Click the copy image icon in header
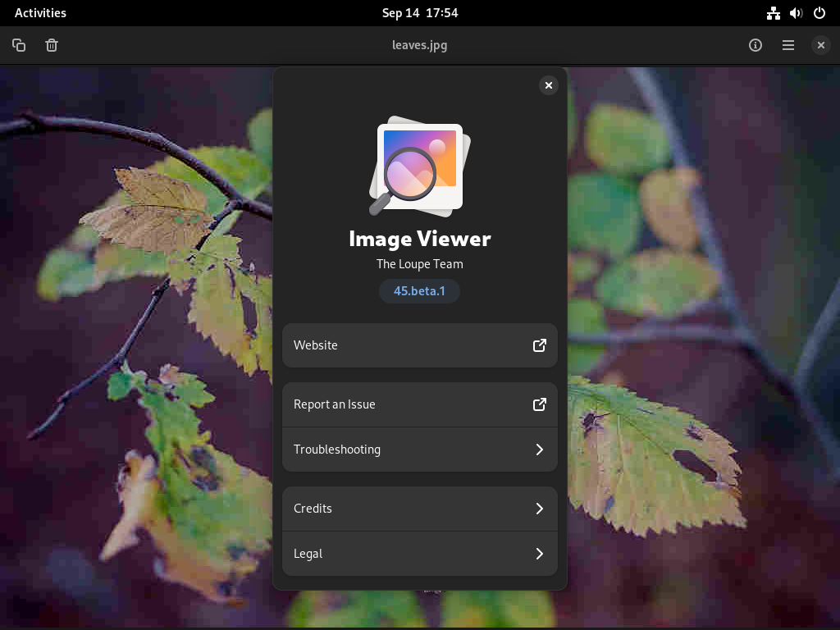 click(19, 45)
